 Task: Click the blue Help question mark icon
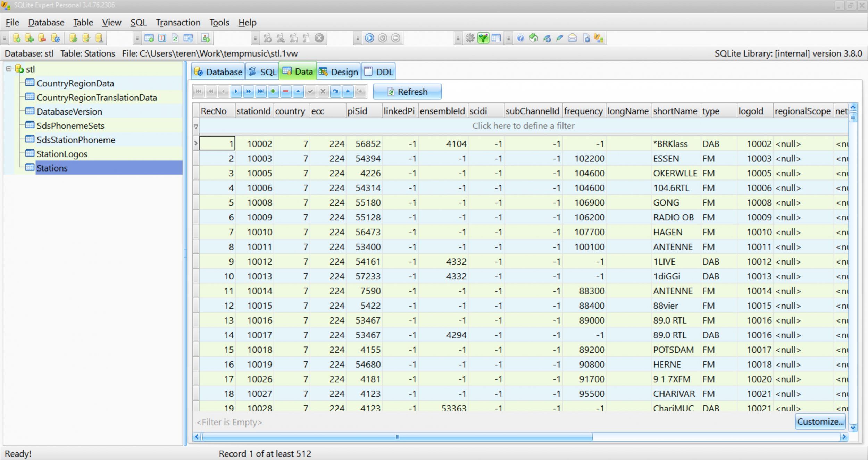(520, 38)
